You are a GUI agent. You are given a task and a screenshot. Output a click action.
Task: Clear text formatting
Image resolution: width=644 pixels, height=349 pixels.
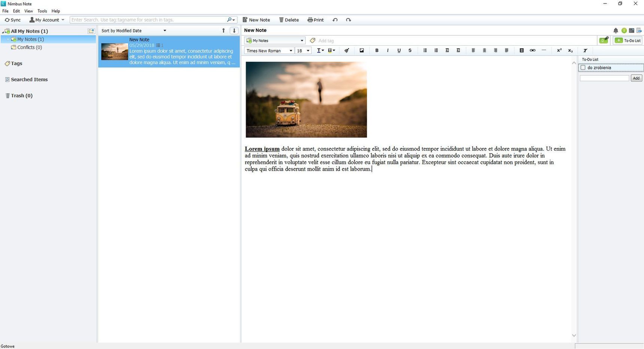point(585,51)
